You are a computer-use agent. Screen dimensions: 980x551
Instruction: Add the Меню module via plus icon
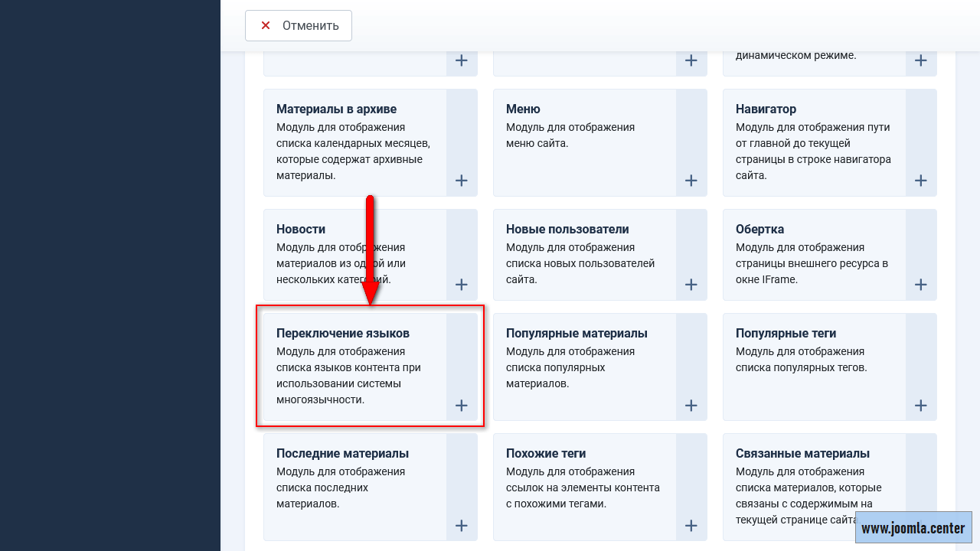[x=691, y=181]
